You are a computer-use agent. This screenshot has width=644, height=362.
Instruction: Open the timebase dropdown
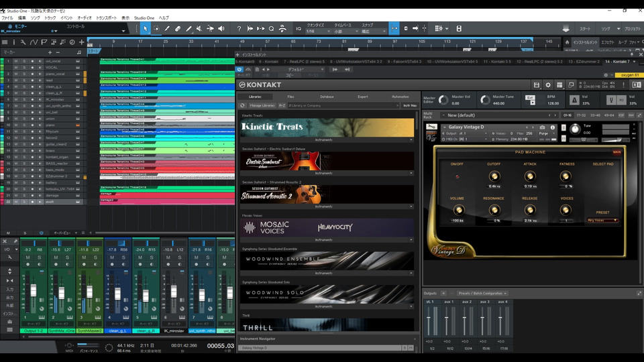coord(345,32)
